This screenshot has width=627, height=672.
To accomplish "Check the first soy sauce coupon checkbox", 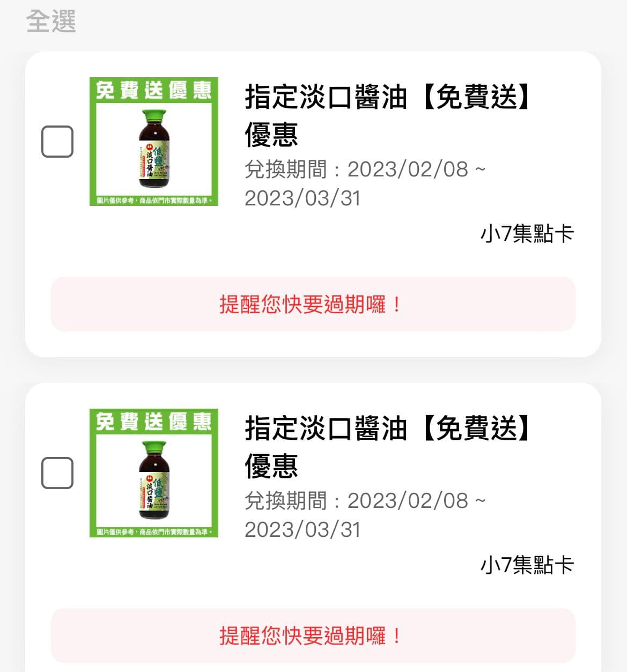I will [x=57, y=142].
